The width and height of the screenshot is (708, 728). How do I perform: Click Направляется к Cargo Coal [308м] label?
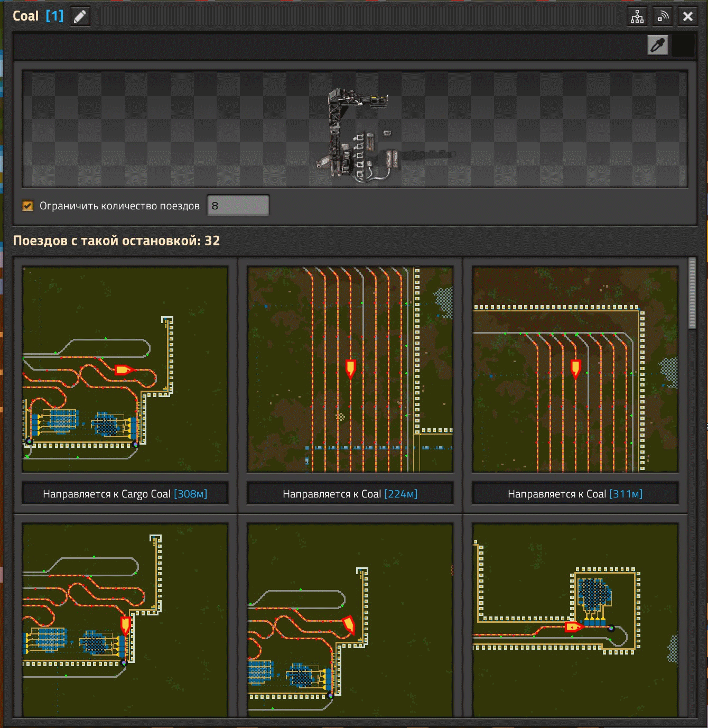pyautogui.click(x=125, y=494)
